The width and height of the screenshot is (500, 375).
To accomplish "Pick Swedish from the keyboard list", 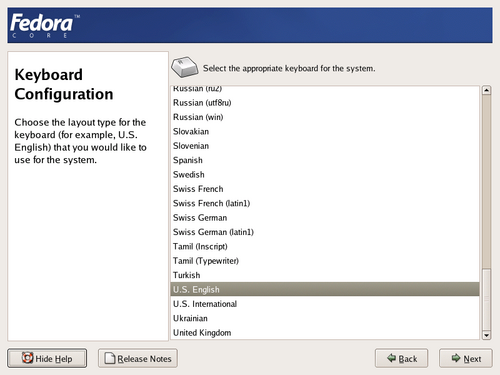I will [325, 174].
